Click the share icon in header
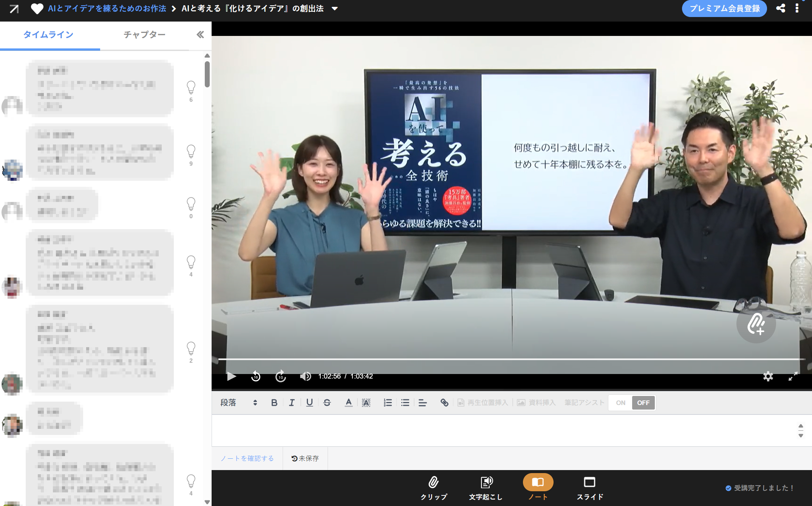Screen dimensions: 812x506 pos(781,8)
